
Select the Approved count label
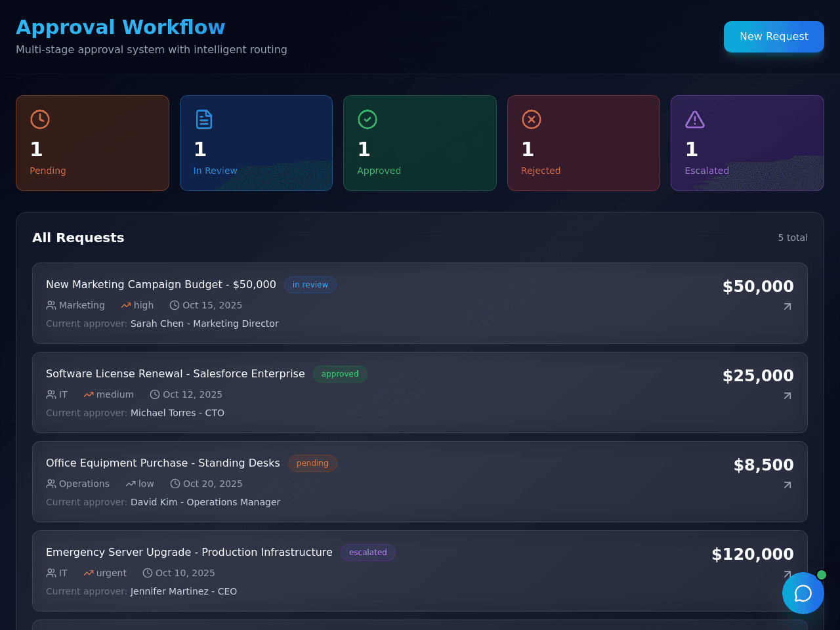point(379,171)
